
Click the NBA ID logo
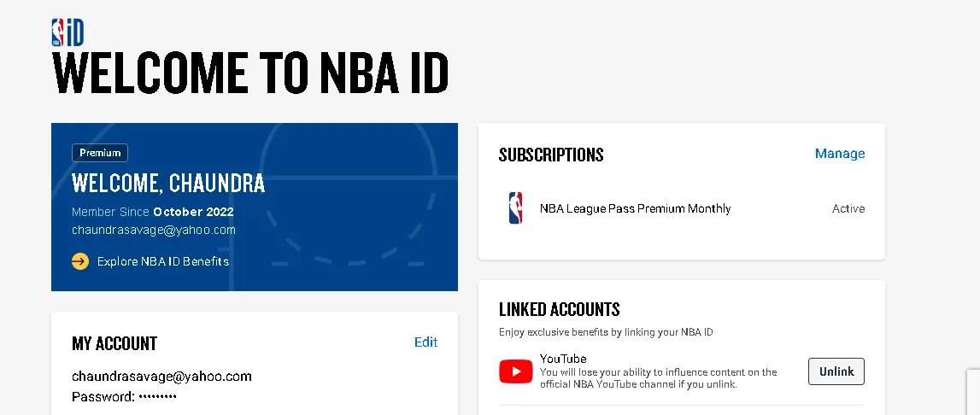coord(67,32)
